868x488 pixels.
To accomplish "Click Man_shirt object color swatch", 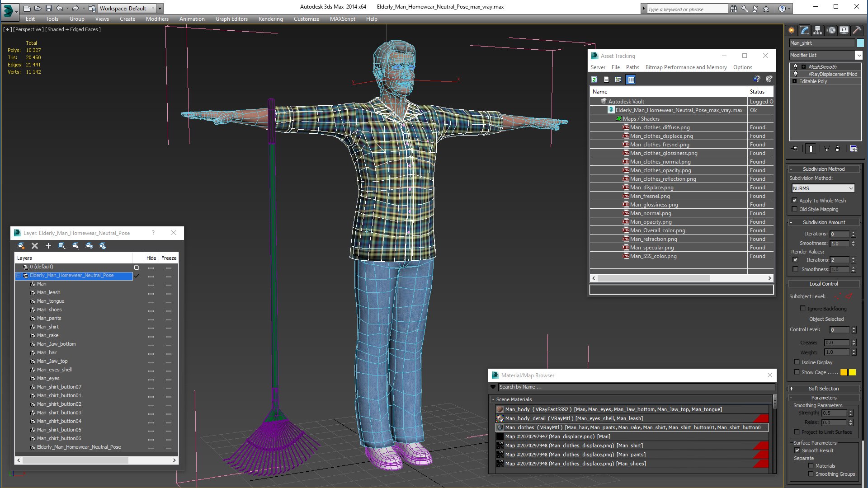I will click(x=860, y=43).
